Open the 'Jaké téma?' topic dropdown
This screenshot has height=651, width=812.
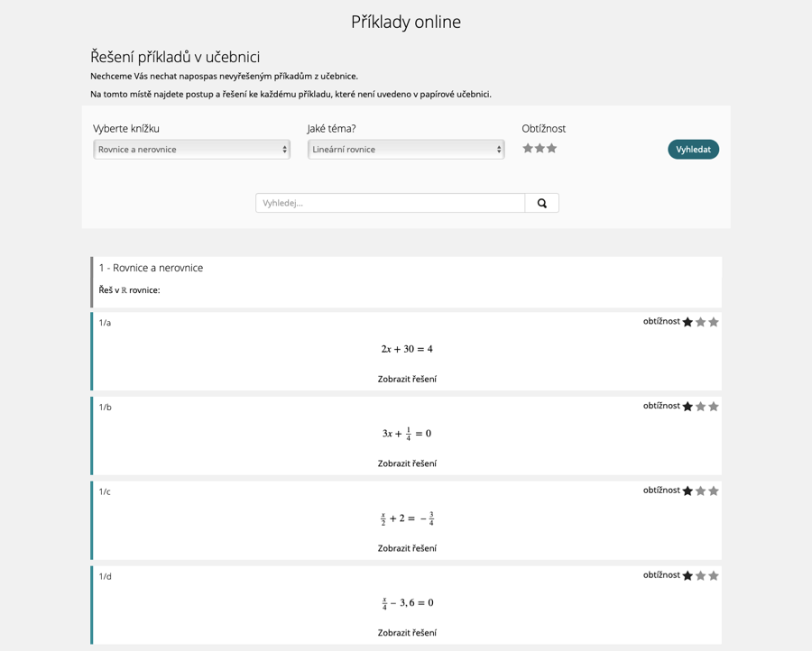pyautogui.click(x=406, y=149)
